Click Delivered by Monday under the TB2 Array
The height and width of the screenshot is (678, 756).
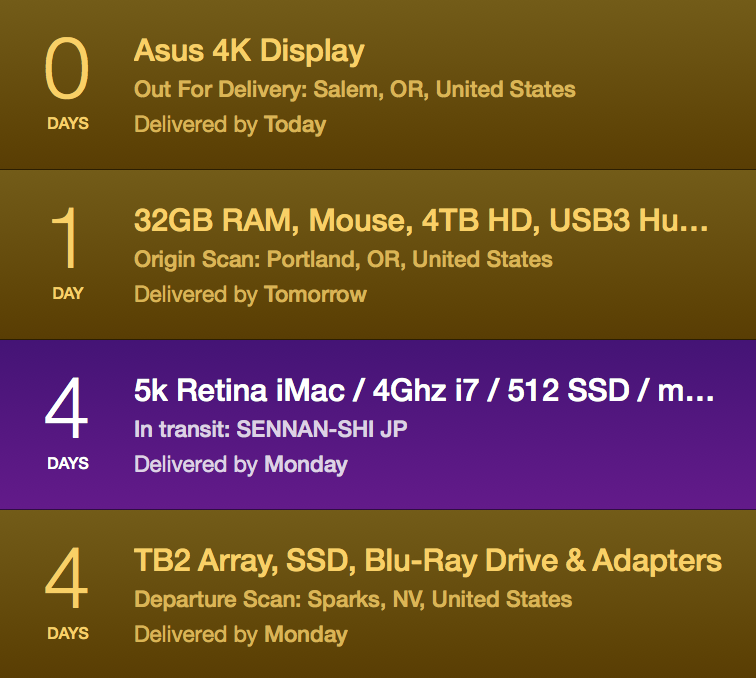pyautogui.click(x=240, y=634)
